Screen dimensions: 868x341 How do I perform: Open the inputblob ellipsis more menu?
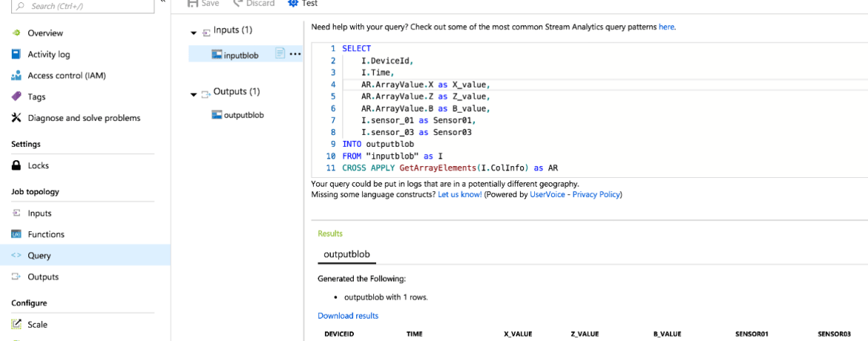[295, 54]
